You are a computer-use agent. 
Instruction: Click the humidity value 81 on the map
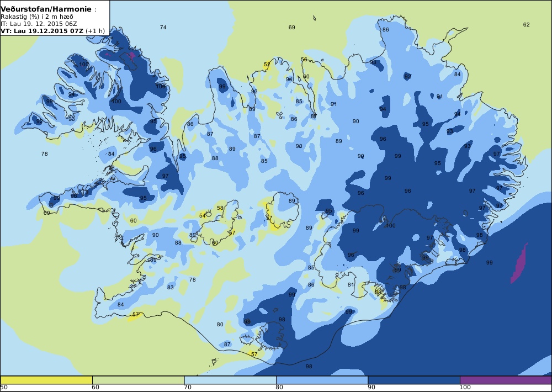point(351,284)
